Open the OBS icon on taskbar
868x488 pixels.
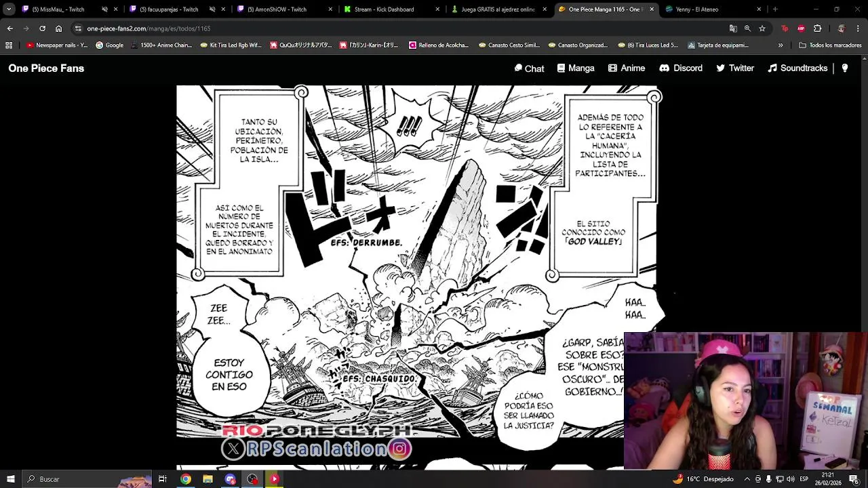click(x=252, y=479)
